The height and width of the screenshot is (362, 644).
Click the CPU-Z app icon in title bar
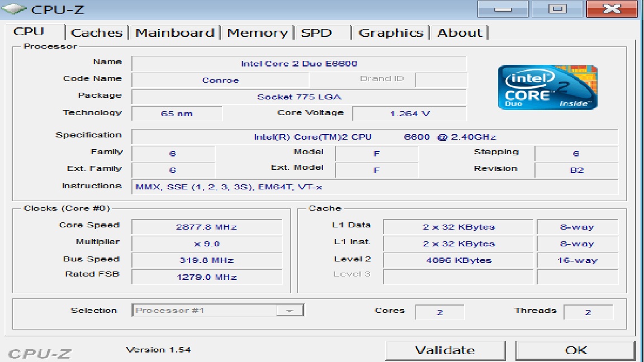coord(14,8)
